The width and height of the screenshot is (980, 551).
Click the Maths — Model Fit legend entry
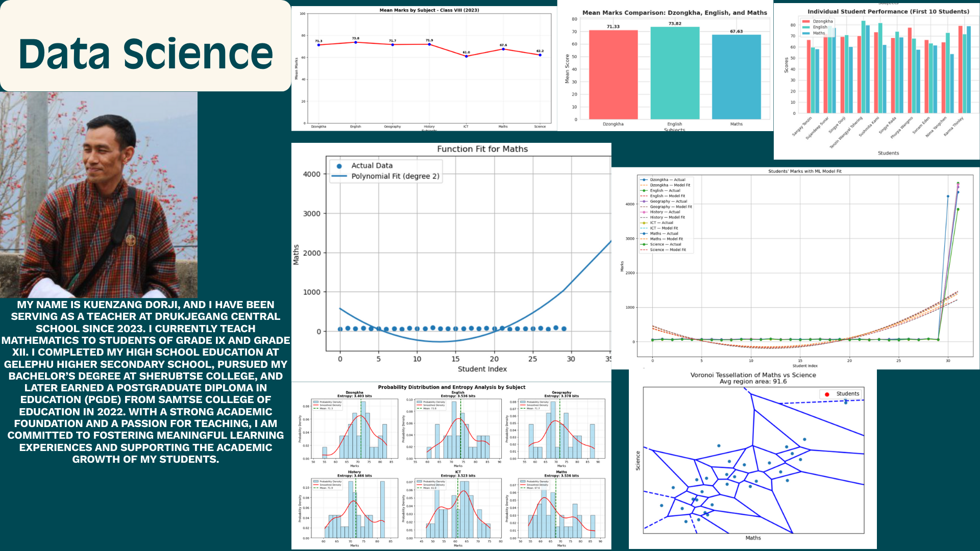click(666, 239)
